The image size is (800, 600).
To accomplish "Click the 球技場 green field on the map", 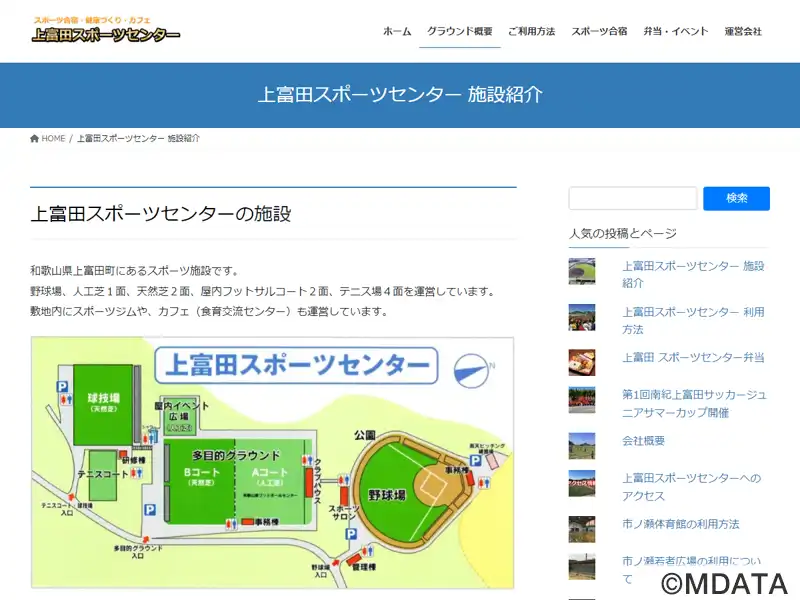I will [x=103, y=404].
